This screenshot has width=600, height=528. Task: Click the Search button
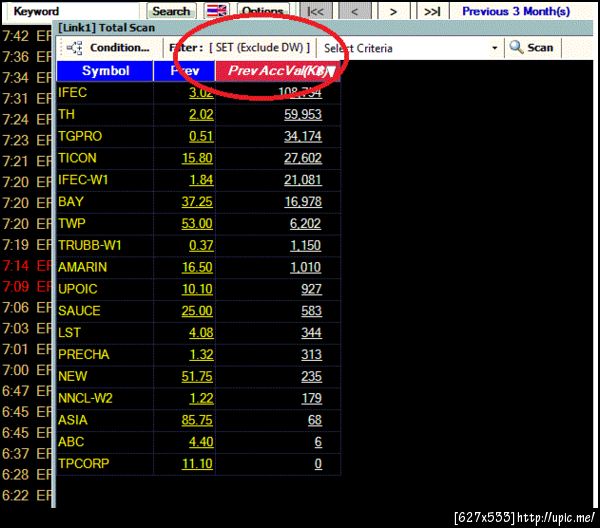coord(171,11)
